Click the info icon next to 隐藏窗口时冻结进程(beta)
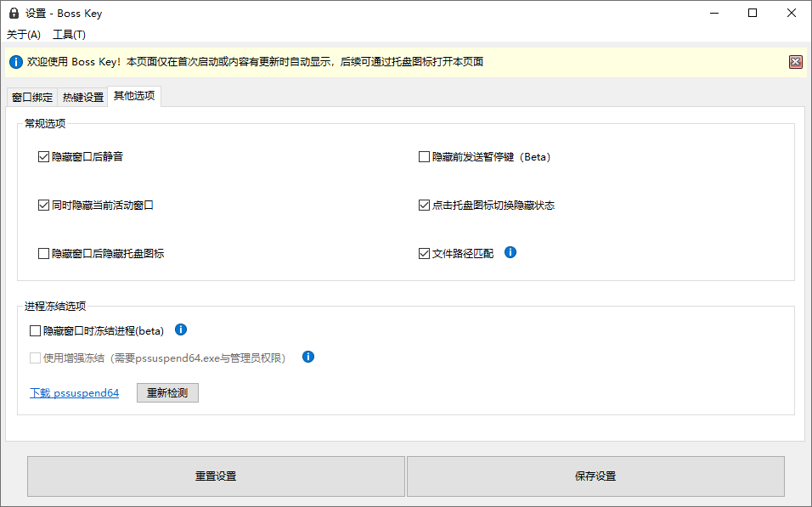 pyautogui.click(x=181, y=330)
